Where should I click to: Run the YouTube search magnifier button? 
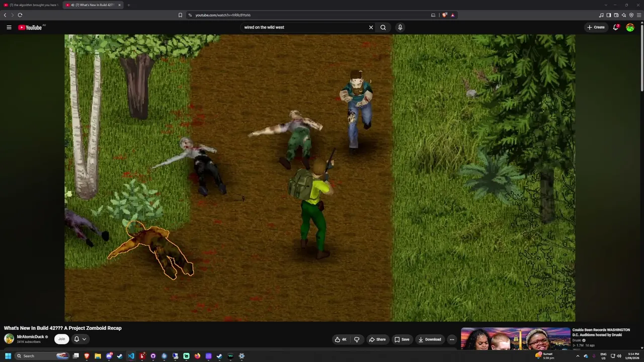(383, 27)
